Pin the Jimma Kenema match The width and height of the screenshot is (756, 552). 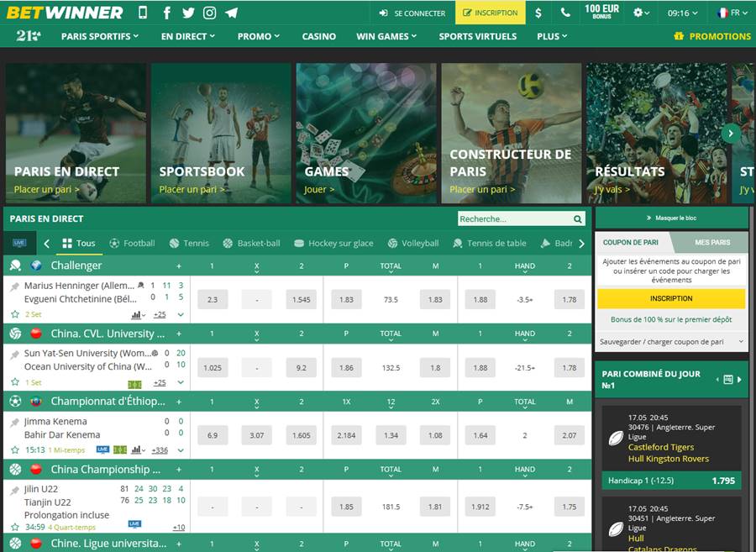click(x=15, y=422)
